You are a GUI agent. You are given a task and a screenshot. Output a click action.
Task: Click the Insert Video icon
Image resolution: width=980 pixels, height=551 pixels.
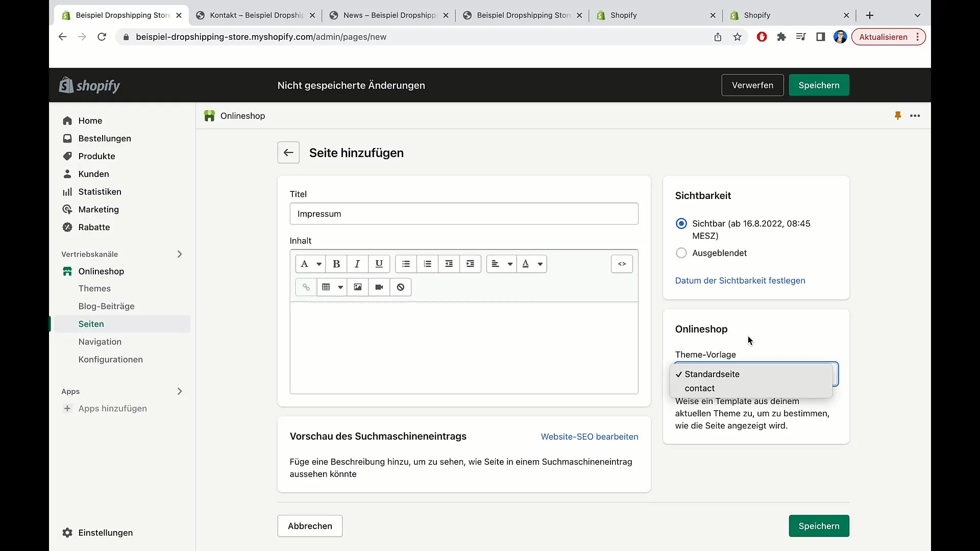tap(379, 287)
